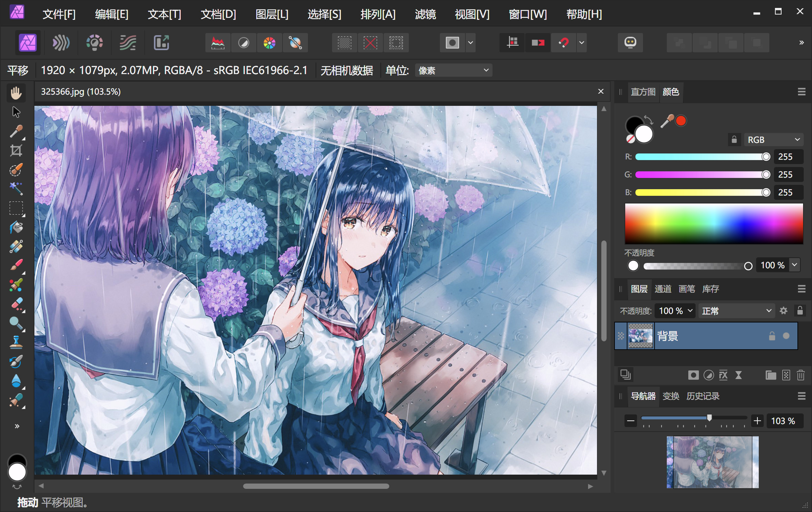The width and height of the screenshot is (812, 512).
Task: Add a mask layer from the Layers panel
Action: (693, 375)
